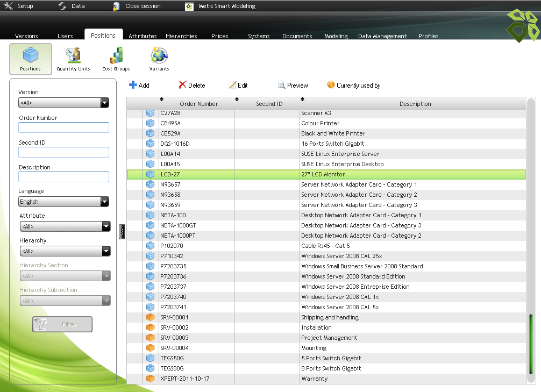The image size is (541, 392).
Task: Click the Order Number filter input field
Action: (x=63, y=127)
